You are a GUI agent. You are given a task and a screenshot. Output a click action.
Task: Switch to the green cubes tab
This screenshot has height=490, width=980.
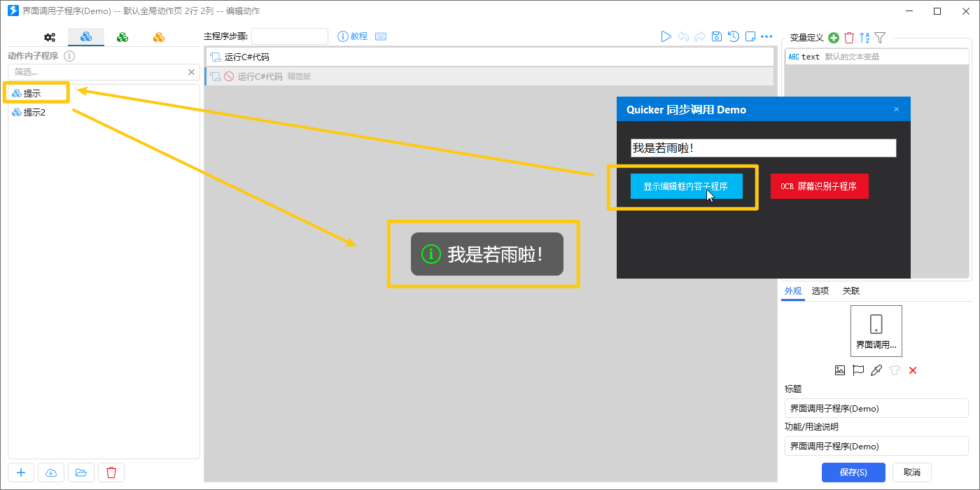pos(122,37)
